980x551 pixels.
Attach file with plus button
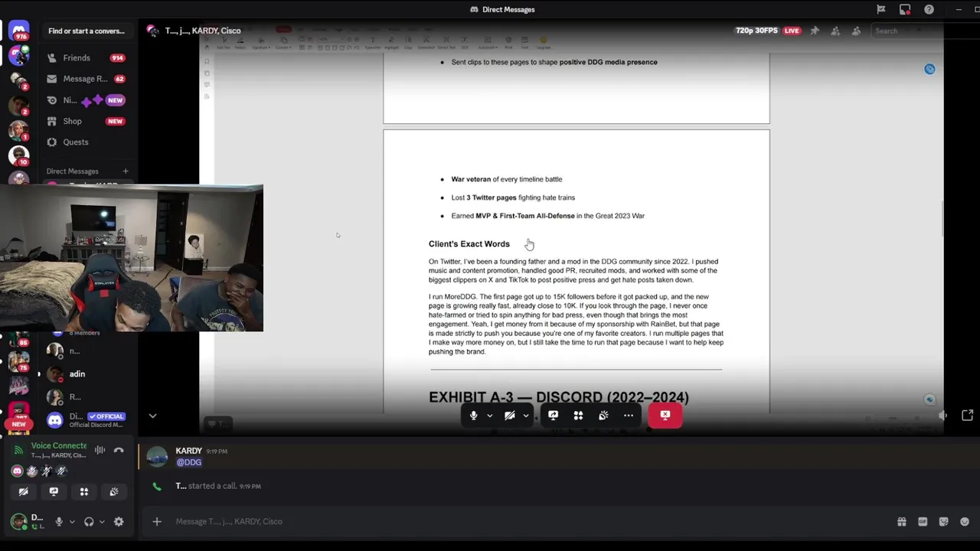pos(157,522)
